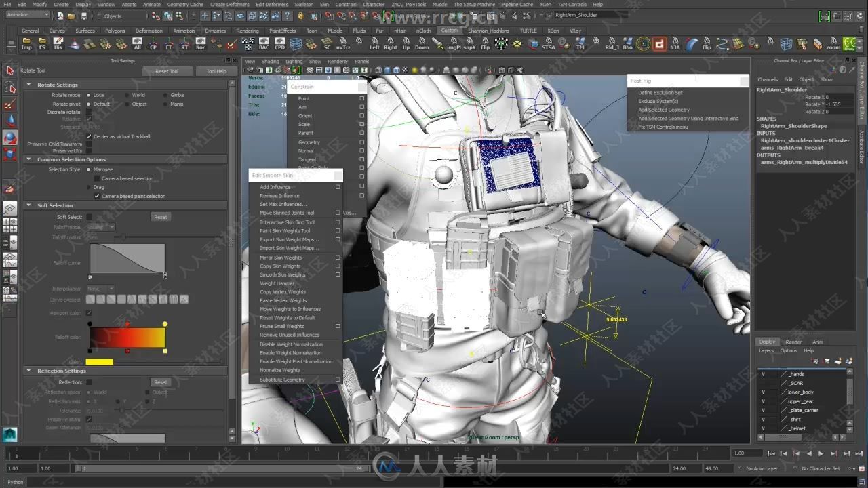Click the ES shelf button
The width and height of the screenshot is (868, 488).
42,44
